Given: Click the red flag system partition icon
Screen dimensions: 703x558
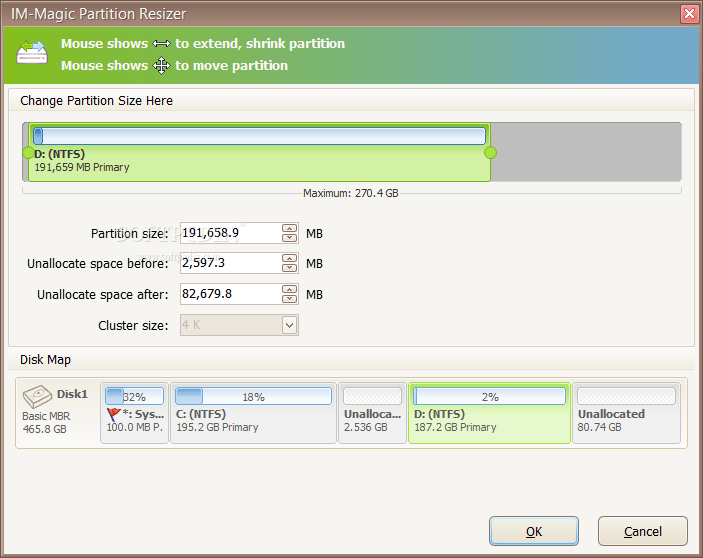Looking at the screenshot, I should [114, 414].
